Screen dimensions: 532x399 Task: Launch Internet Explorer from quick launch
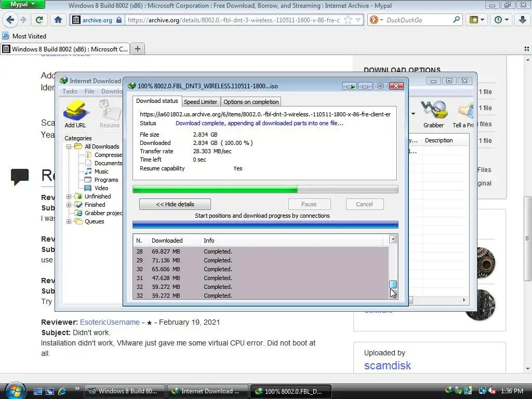pyautogui.click(x=62, y=391)
